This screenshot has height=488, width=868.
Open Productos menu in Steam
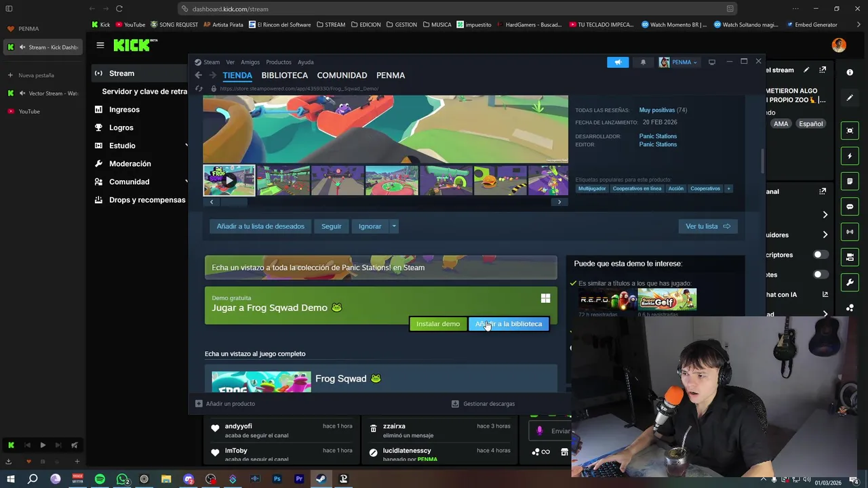pyautogui.click(x=279, y=62)
